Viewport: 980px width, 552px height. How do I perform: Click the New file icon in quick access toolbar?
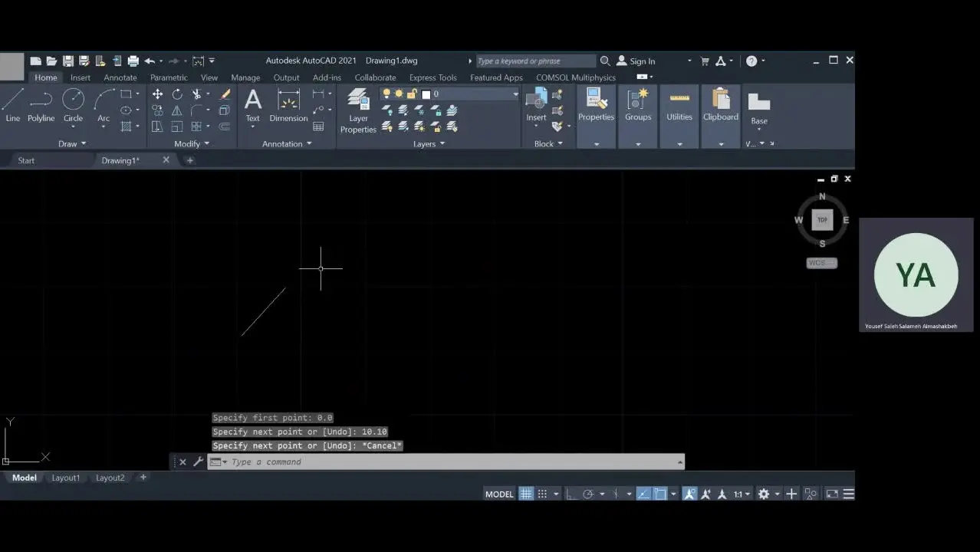coord(36,61)
